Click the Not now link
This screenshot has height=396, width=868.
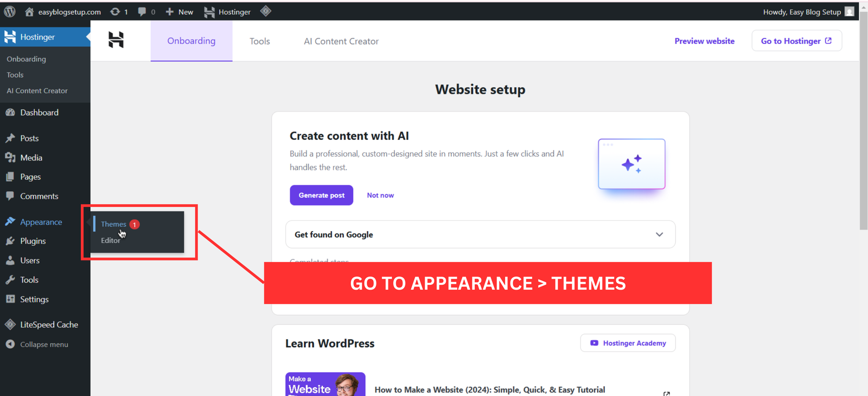click(380, 195)
